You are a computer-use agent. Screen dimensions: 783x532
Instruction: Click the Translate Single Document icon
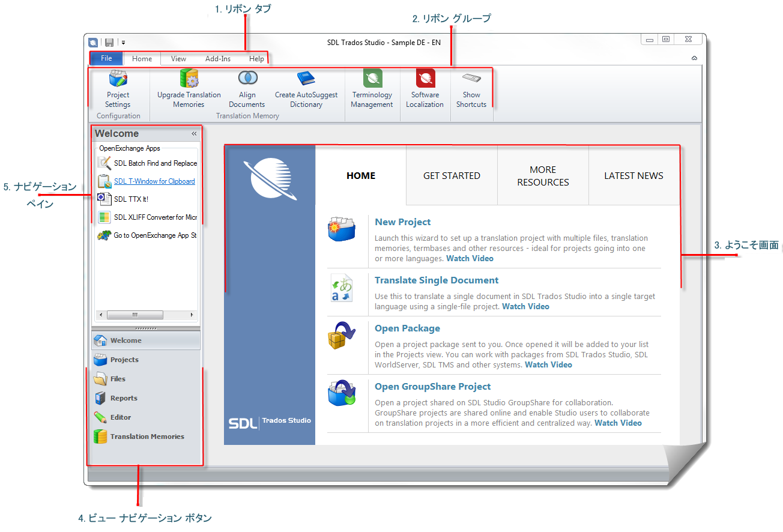(342, 288)
